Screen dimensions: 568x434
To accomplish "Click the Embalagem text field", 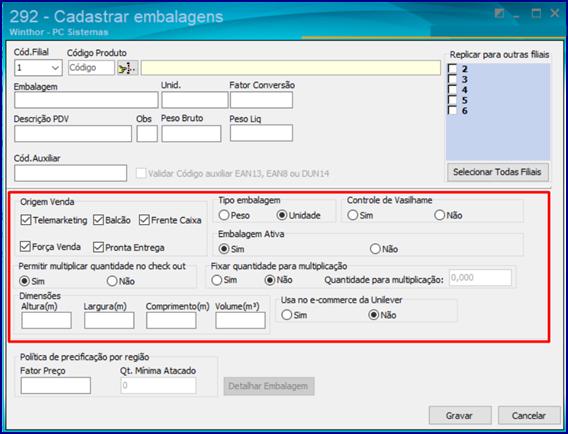I will [x=86, y=100].
